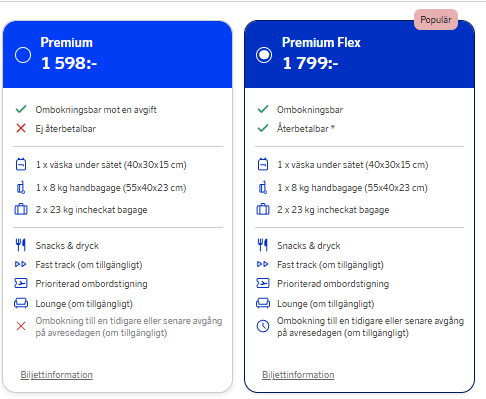The width and height of the screenshot is (486, 399).
Task: Click the red X beside Ombokning till en tidigare
Action: click(21, 326)
